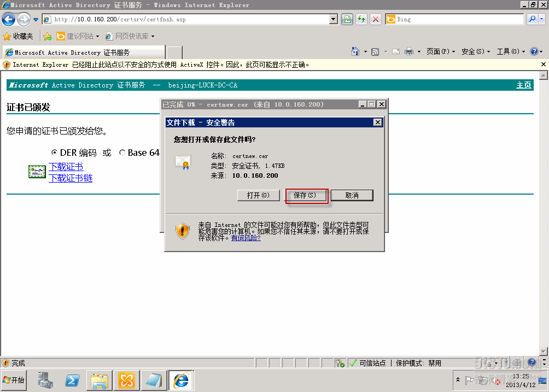Viewport: 549px width, 392px height.
Task: Open PowerShell from taskbar
Action: pos(72,380)
